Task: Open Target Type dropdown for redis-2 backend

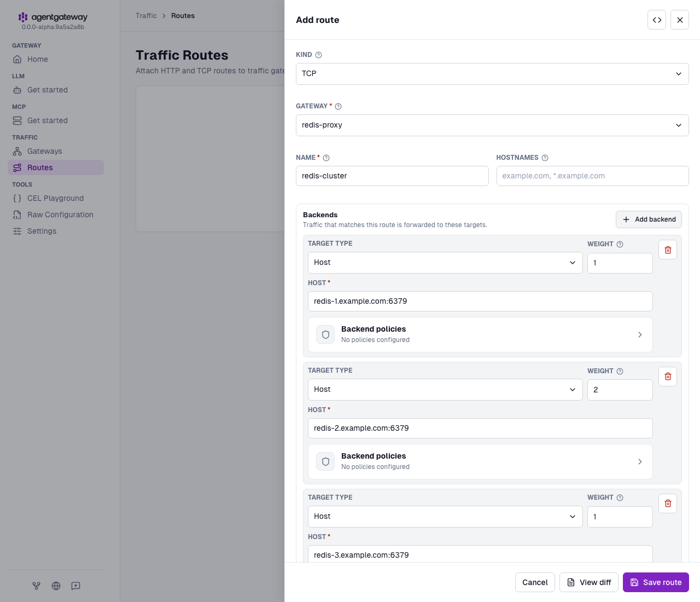Action: [x=445, y=390]
